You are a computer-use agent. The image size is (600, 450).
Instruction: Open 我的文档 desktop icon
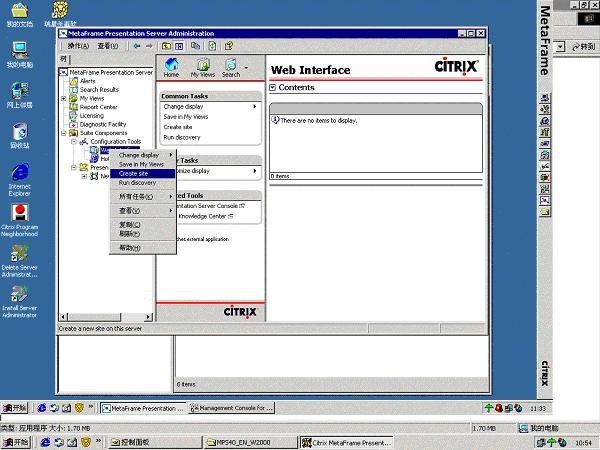20,15
